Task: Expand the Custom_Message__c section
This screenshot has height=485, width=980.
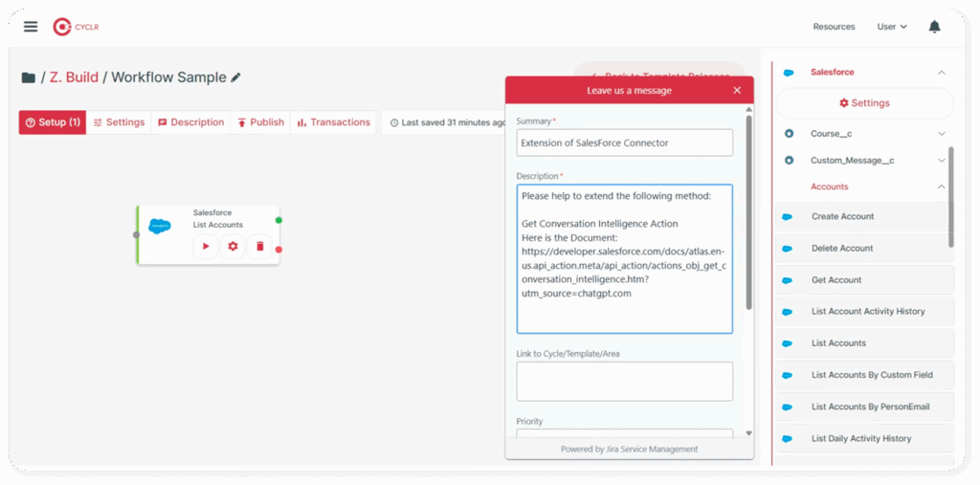Action: pos(941,161)
